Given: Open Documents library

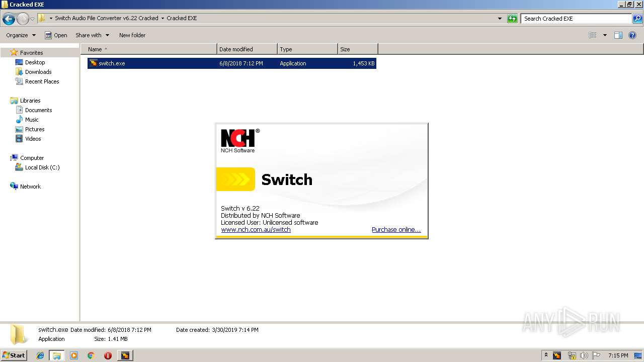Looking at the screenshot, I should pos(38,110).
